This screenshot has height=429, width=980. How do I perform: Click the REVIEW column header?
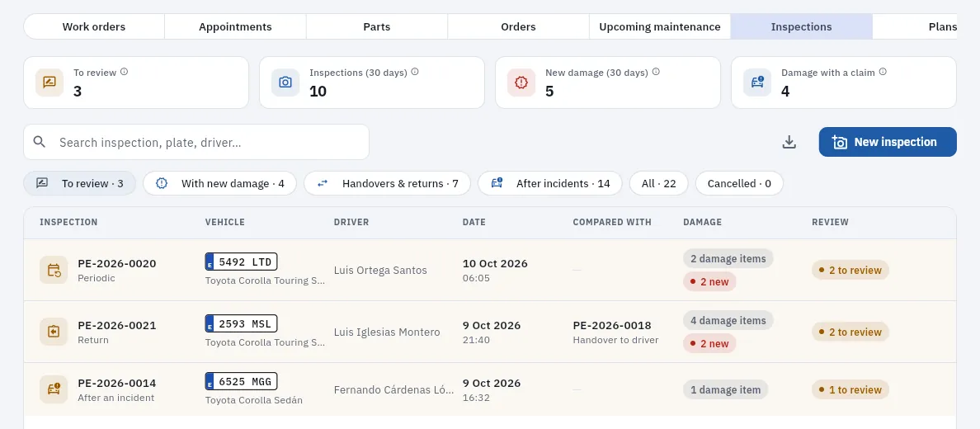[830, 222]
